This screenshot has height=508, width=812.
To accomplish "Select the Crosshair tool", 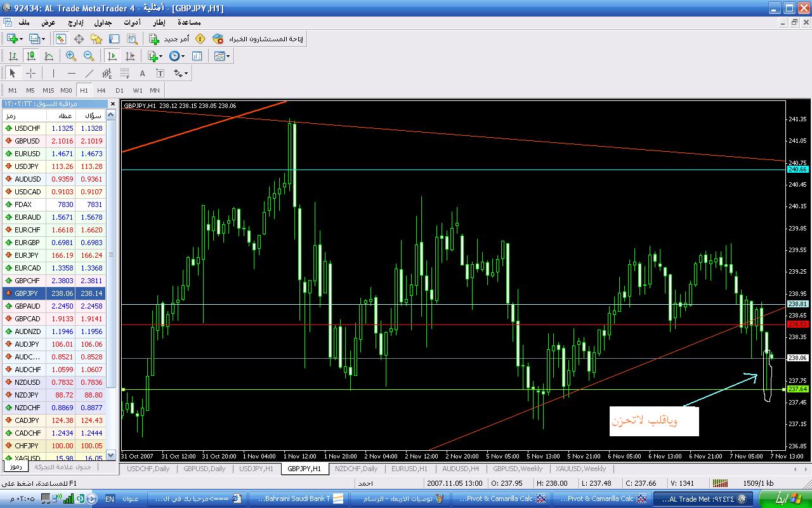I will point(30,73).
